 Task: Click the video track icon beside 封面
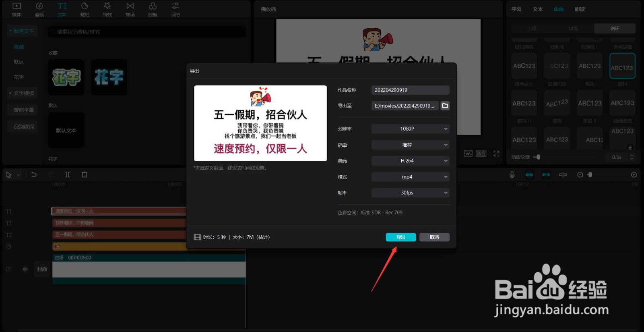coord(9,269)
